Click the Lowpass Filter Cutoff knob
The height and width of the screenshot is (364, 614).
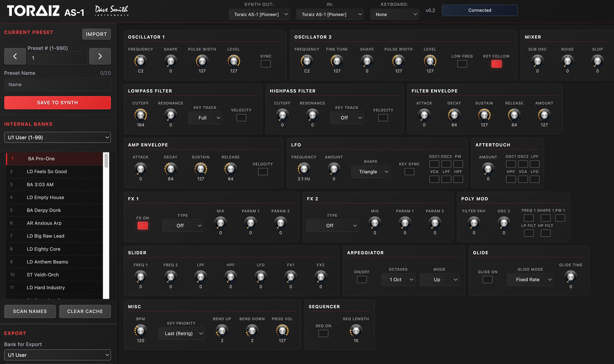[140, 115]
